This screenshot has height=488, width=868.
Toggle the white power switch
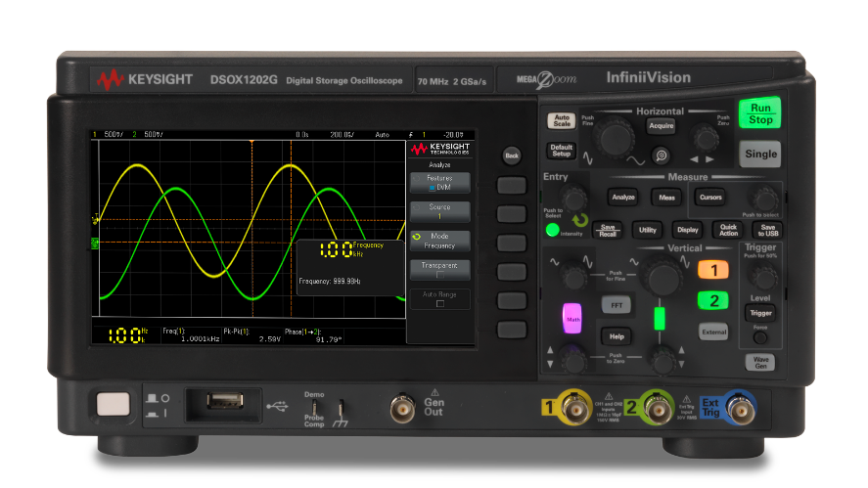[113, 404]
